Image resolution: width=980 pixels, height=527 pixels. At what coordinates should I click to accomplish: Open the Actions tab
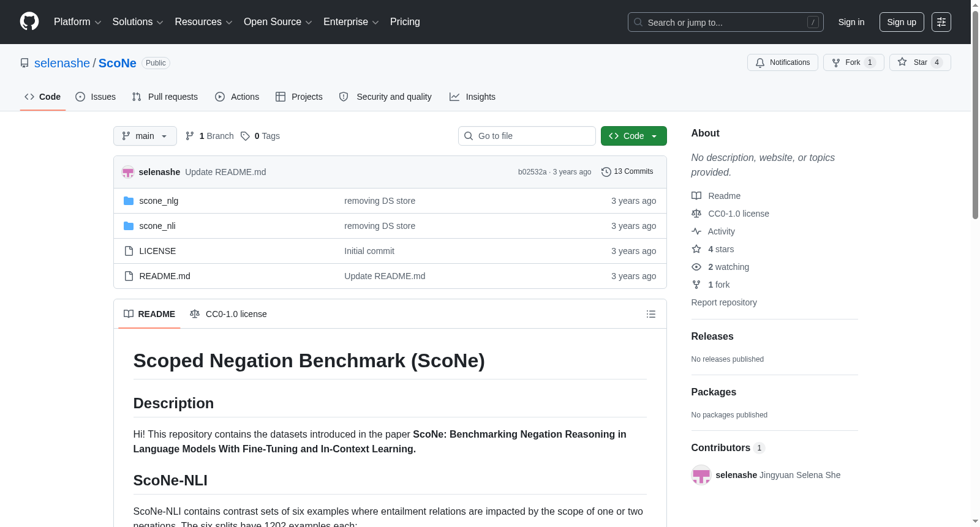point(237,97)
